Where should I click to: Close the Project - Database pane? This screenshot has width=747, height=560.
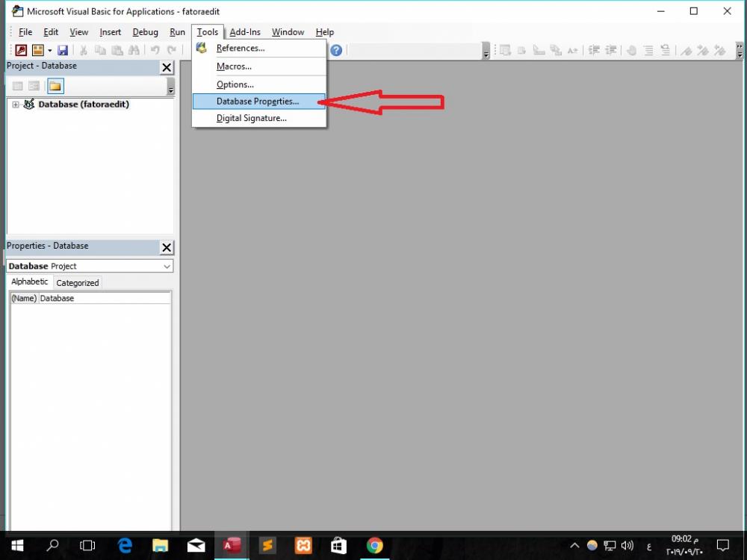pyautogui.click(x=167, y=68)
